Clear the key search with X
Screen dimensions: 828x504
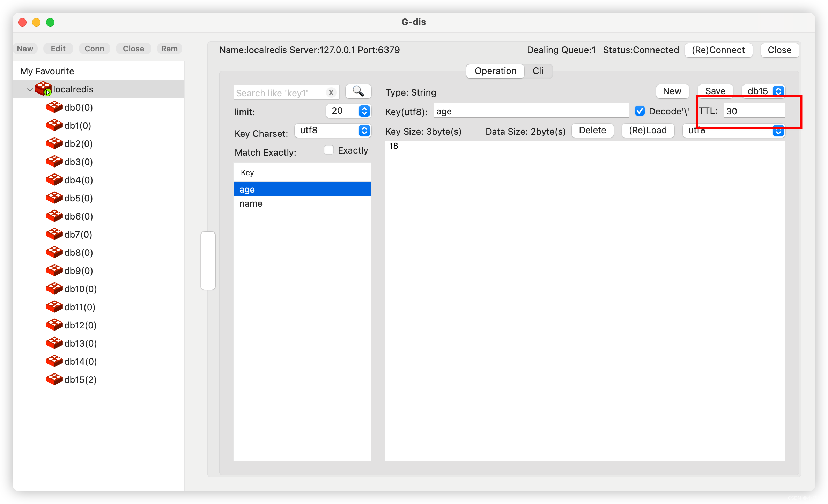331,92
